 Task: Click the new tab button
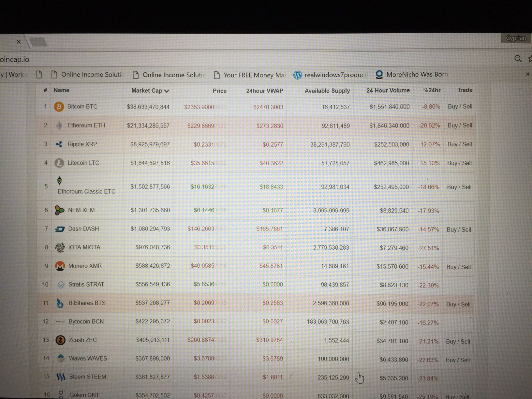[38, 42]
